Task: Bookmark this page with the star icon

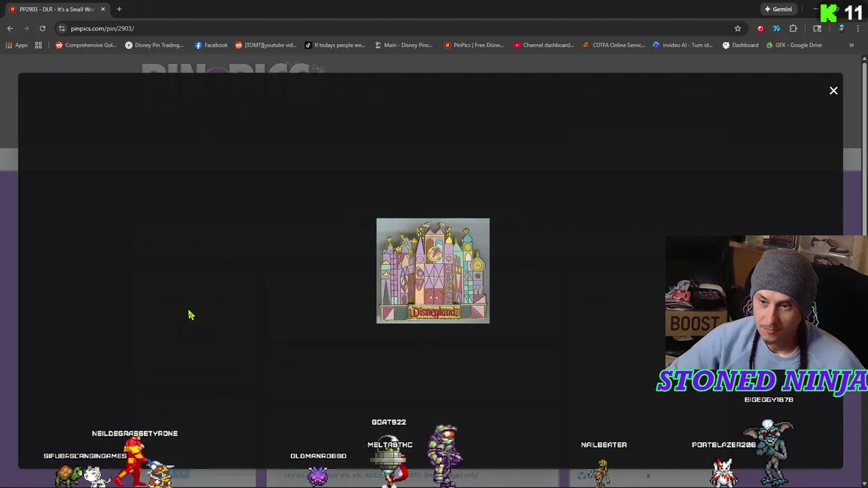Action: [x=738, y=28]
